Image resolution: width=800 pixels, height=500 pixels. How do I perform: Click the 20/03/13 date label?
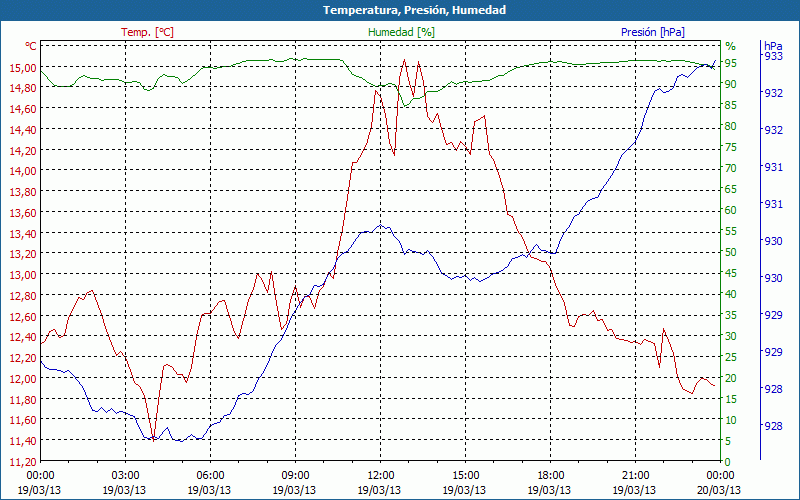point(719,490)
